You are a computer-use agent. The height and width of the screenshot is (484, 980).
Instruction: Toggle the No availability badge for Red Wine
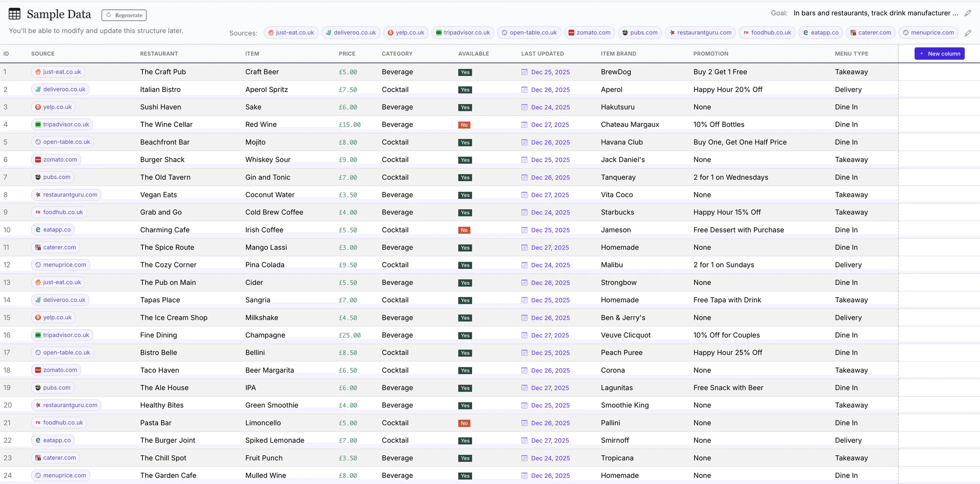[x=464, y=125]
